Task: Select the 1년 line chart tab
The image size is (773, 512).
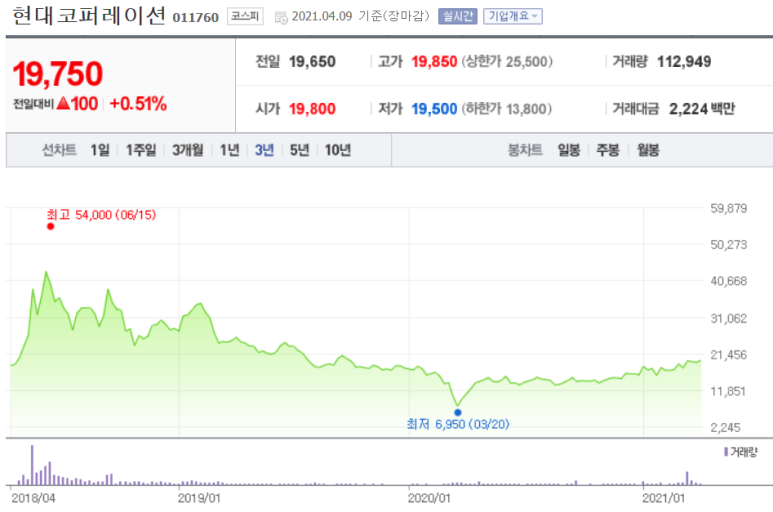Action: tap(229, 150)
